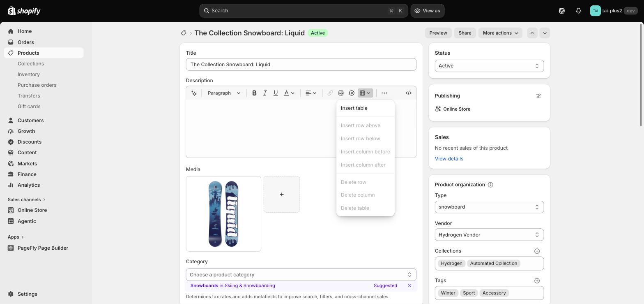Expand the Apps section
Viewport: 644px width, 304px height.
click(x=16, y=237)
